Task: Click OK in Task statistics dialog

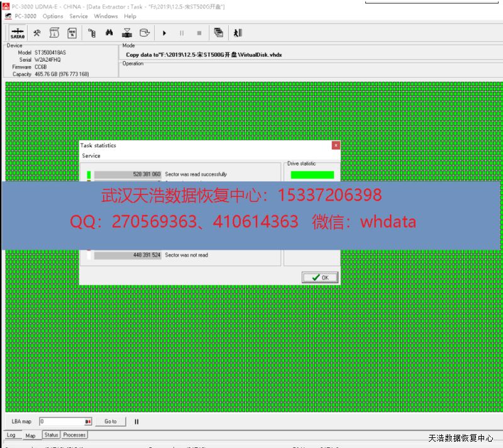Action: point(320,277)
